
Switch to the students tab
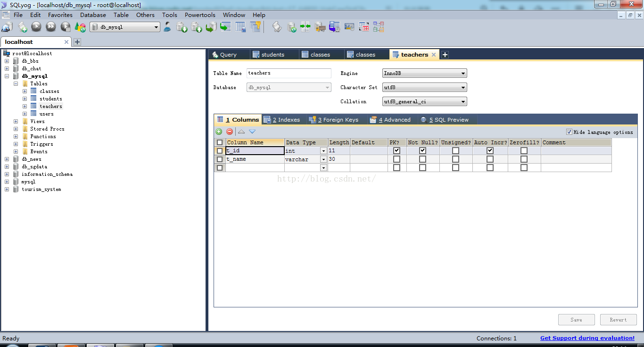[x=273, y=55]
